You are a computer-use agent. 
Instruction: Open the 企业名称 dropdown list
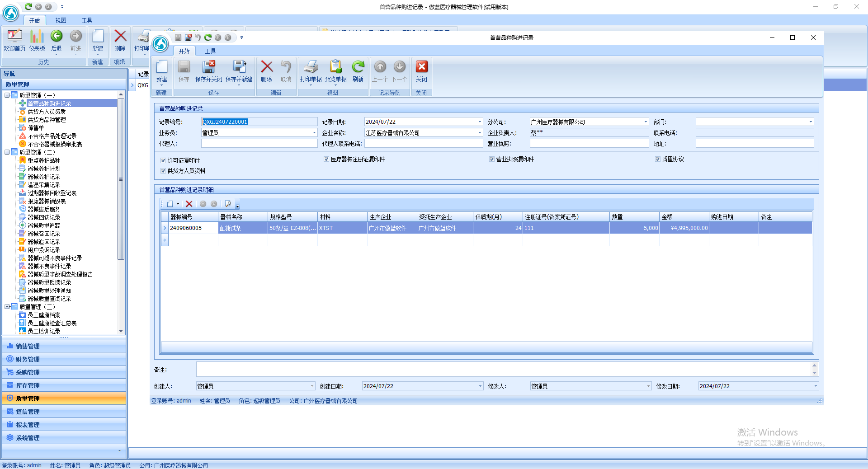click(x=480, y=133)
